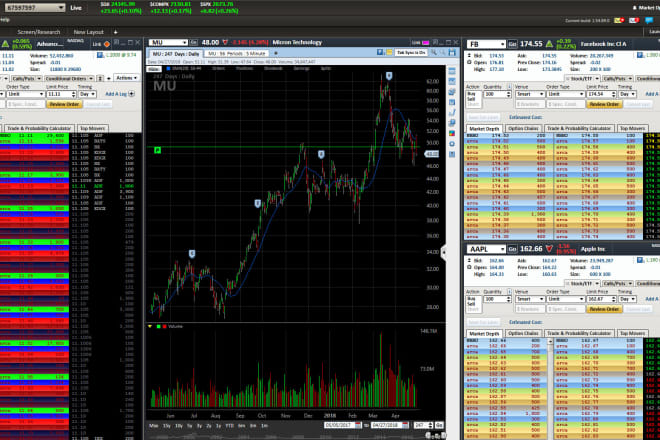Open FB Trade & Probability Calculator tab
The height and width of the screenshot is (440, 660).
click(x=579, y=128)
